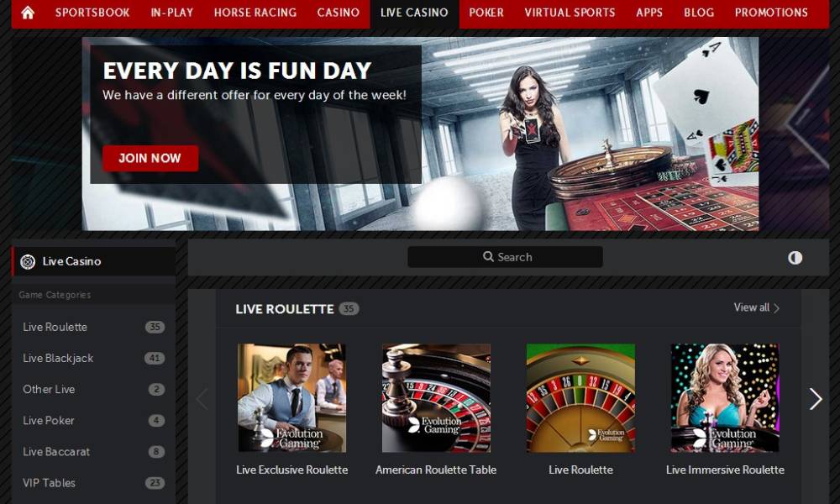Open Live Exclusive Roulette thumbnail
This screenshot has height=504, width=840.
point(292,398)
